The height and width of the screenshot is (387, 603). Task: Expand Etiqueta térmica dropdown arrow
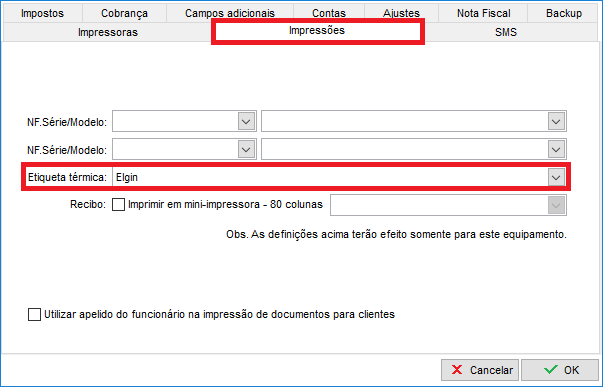[556, 177]
